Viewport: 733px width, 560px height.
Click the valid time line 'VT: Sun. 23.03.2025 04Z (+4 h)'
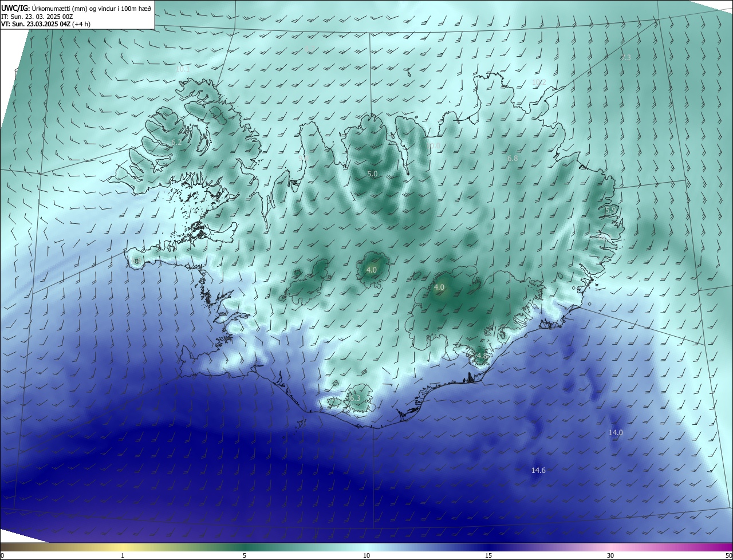tap(46, 24)
